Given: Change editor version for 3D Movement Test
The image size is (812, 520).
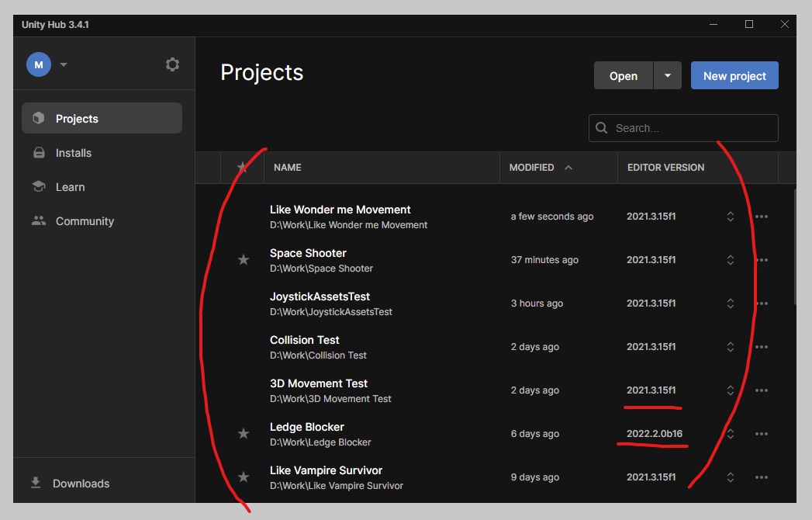Looking at the screenshot, I should coord(730,390).
